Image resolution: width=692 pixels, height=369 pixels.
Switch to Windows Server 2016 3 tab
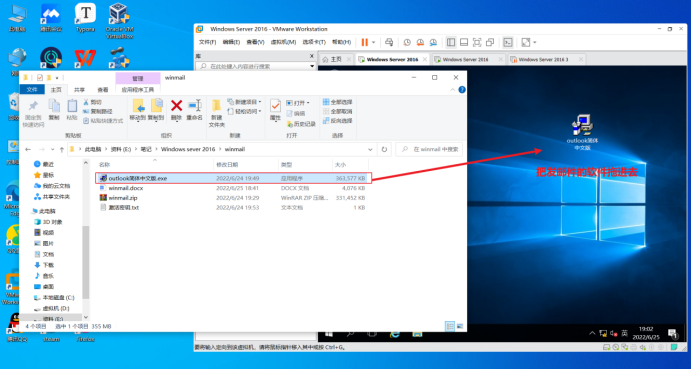(546, 59)
